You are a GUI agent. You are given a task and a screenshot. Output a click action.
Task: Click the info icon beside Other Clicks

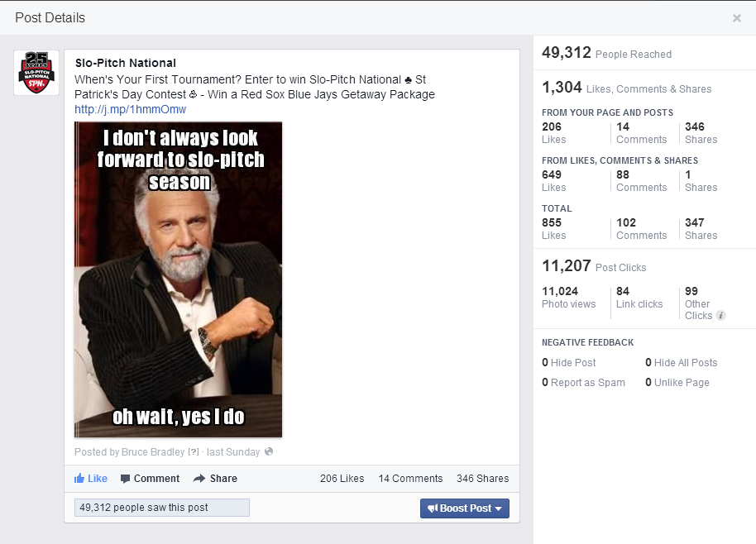pyautogui.click(x=720, y=316)
